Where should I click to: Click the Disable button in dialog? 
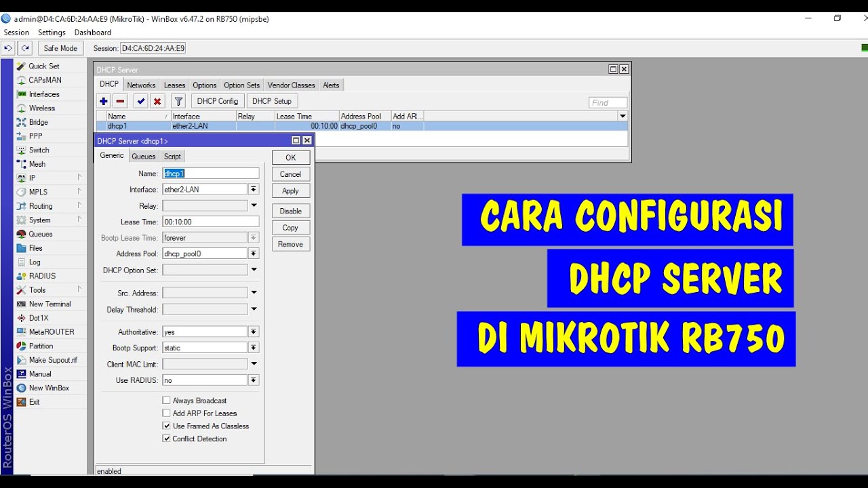291,211
